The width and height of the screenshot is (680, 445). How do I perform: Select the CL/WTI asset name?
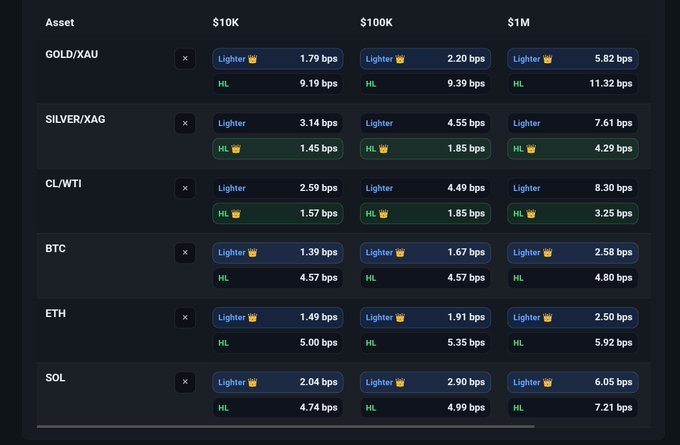pos(63,183)
